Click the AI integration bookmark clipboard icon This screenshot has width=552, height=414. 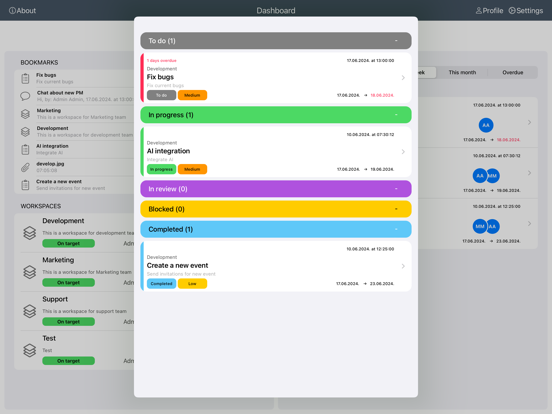click(x=25, y=150)
